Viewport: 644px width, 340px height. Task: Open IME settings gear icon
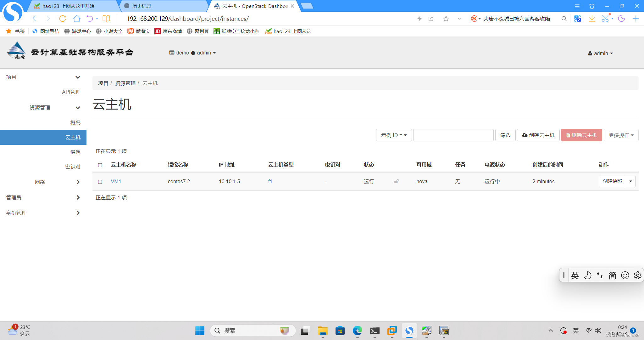pos(637,275)
